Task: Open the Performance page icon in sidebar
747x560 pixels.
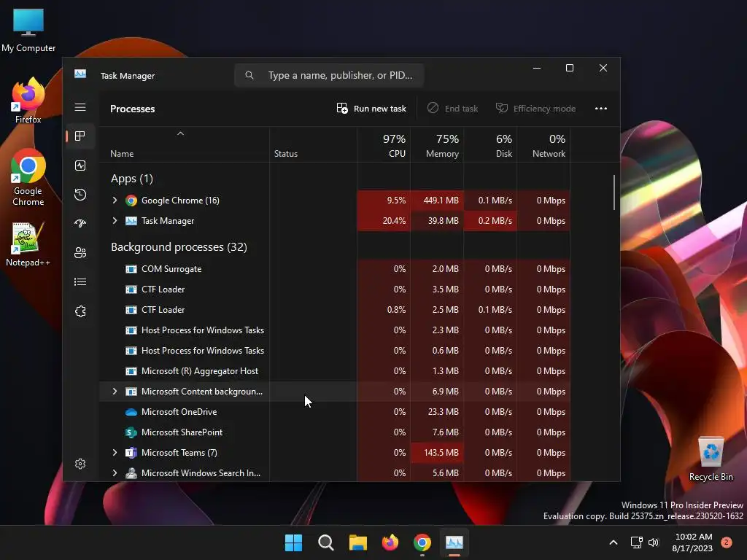Action: (80, 166)
